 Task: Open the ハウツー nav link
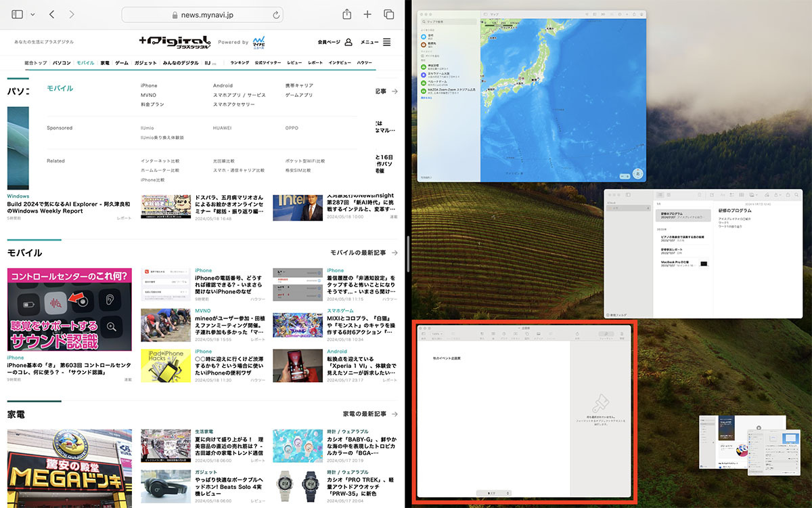tap(364, 62)
